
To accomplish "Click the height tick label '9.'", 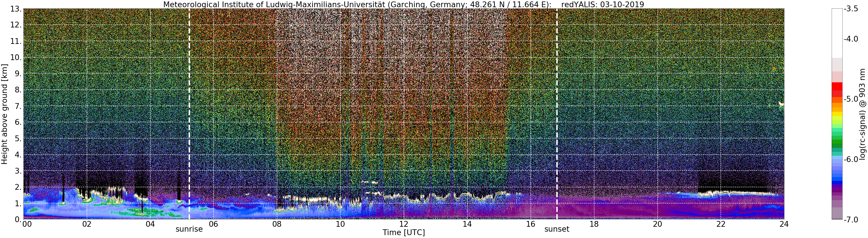I will click(x=18, y=74).
